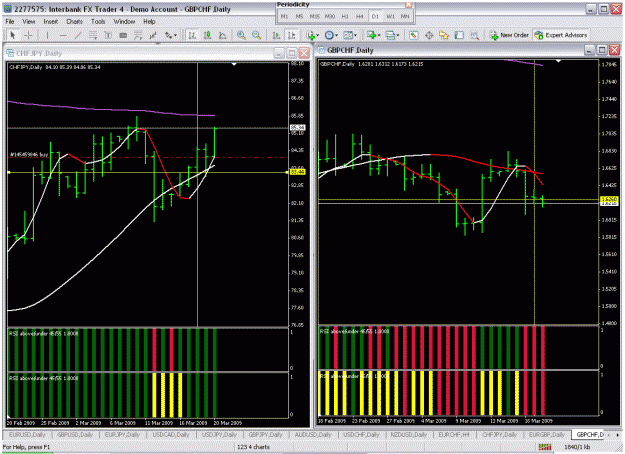625x454 pixels.
Task: Toggle the Expert Advisors button
Action: (x=561, y=35)
